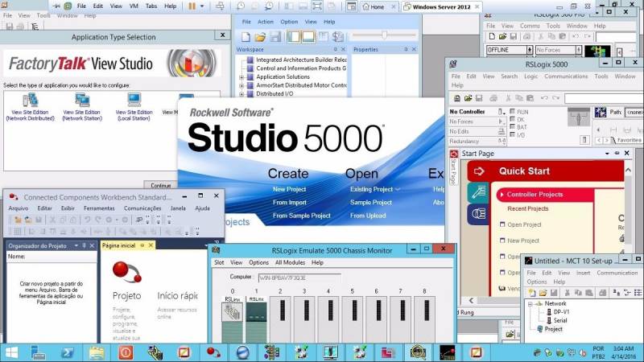Open Organizador do Projeto panel dropdown arrow

[76, 245]
